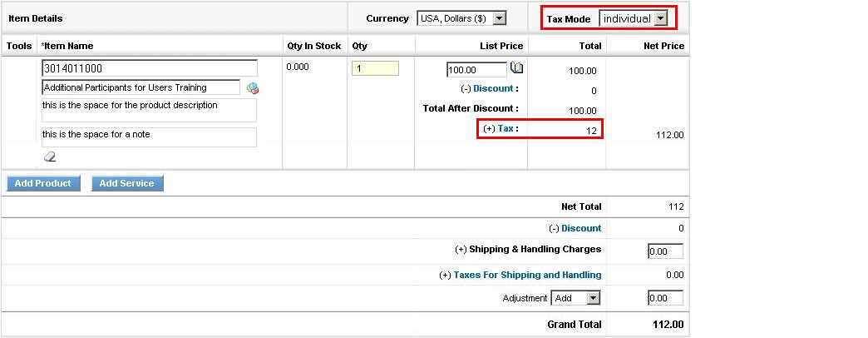Open the price book icon beside List Price
868x338 pixels.
pyautogui.click(x=516, y=68)
